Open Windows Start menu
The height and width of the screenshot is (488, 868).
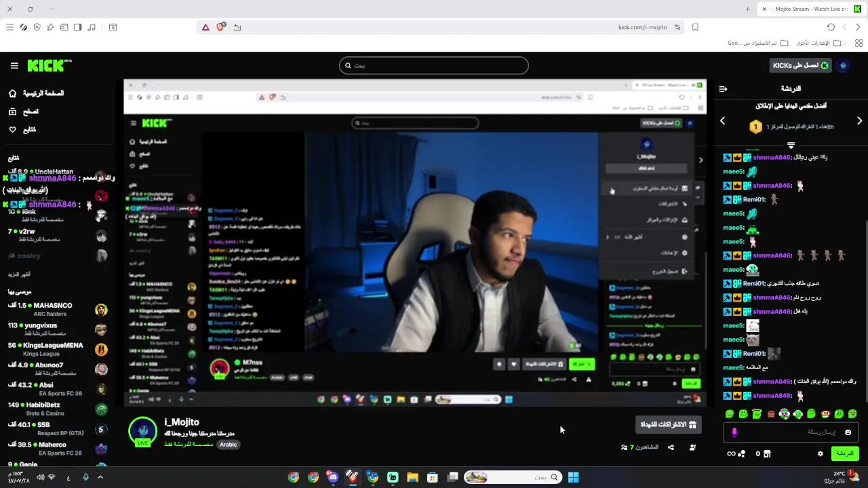573,477
